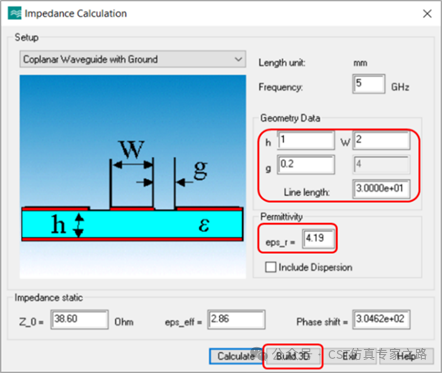
Task: Click the disabled field next to g
Action: [381, 165]
